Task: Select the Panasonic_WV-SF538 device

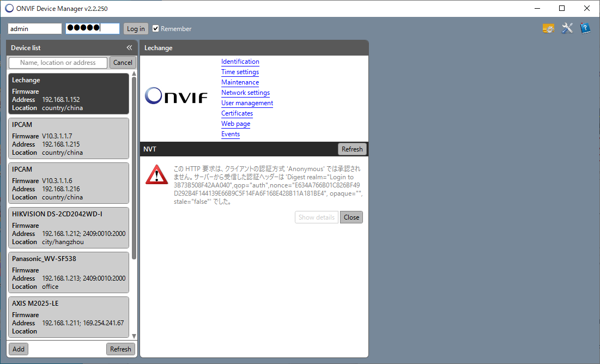Action: [69, 272]
